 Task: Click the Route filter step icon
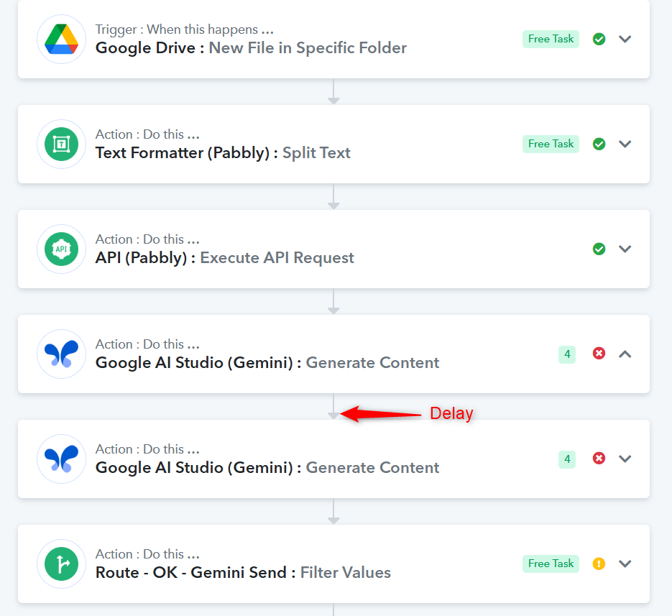click(x=61, y=564)
